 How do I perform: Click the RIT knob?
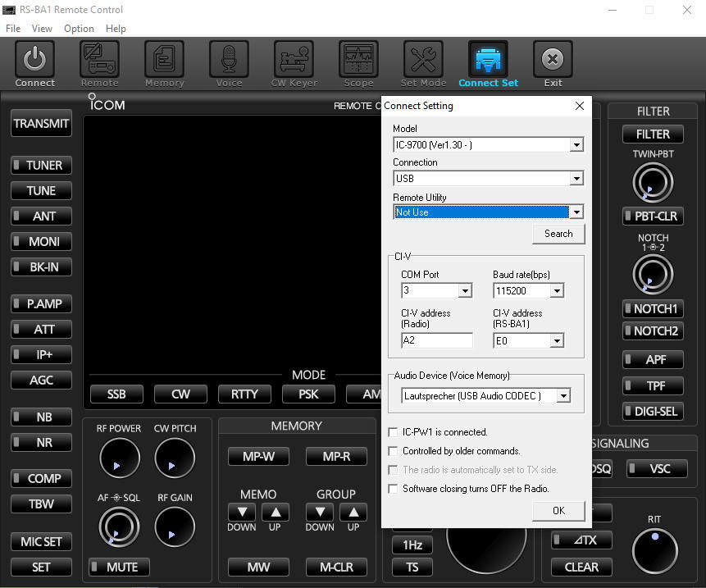(654, 550)
